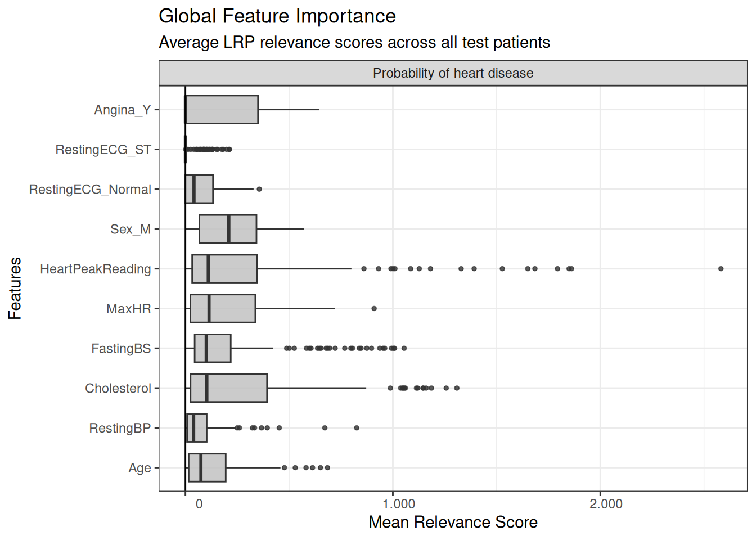Click the single MaxHR outlier dot
Viewport: 756px width, 540px height.
click(x=374, y=309)
